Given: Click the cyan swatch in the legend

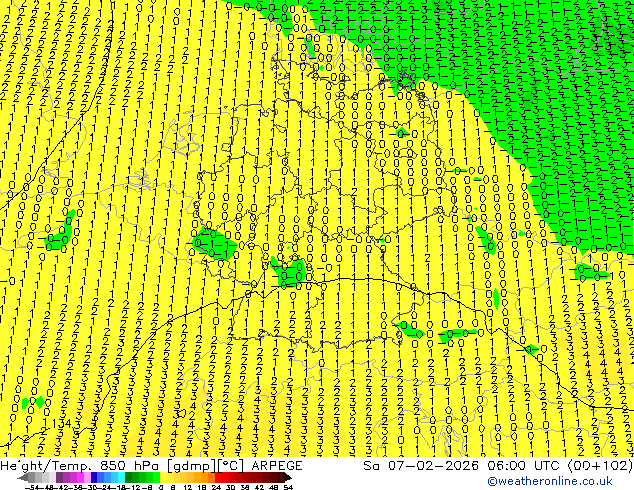Looking at the screenshot, I should pos(122,477).
